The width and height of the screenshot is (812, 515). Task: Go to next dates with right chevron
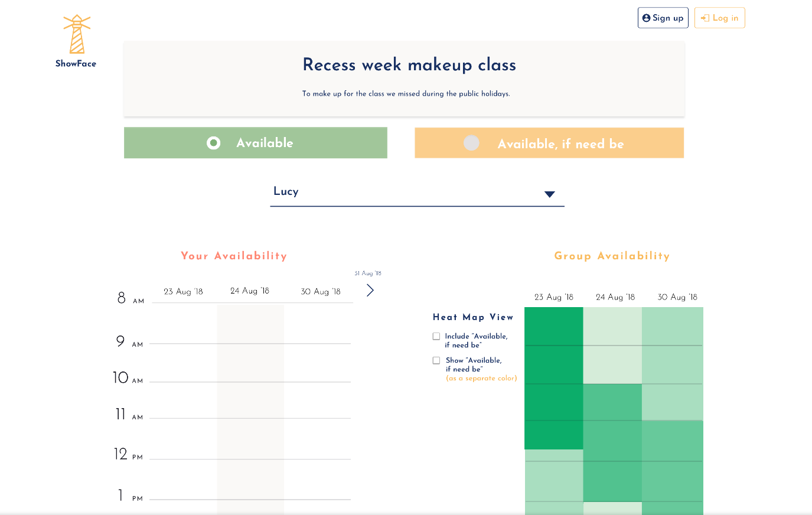[x=370, y=290]
